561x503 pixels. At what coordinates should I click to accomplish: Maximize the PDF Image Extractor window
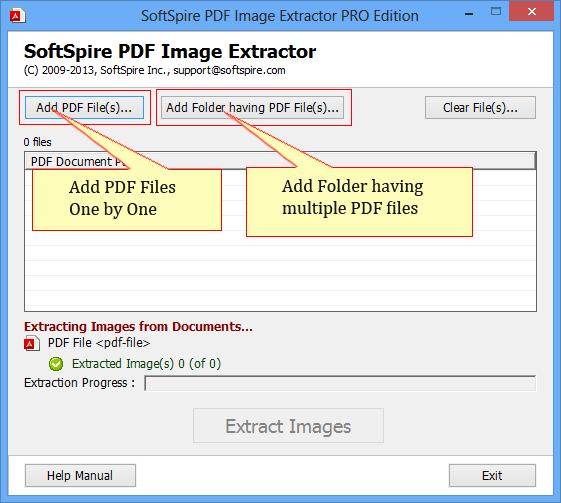pos(496,11)
